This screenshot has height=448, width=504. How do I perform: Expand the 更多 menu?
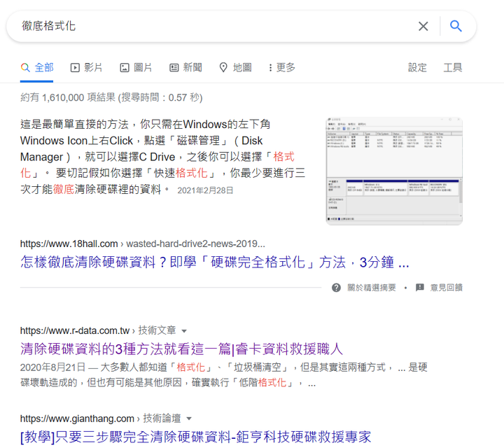(x=282, y=67)
